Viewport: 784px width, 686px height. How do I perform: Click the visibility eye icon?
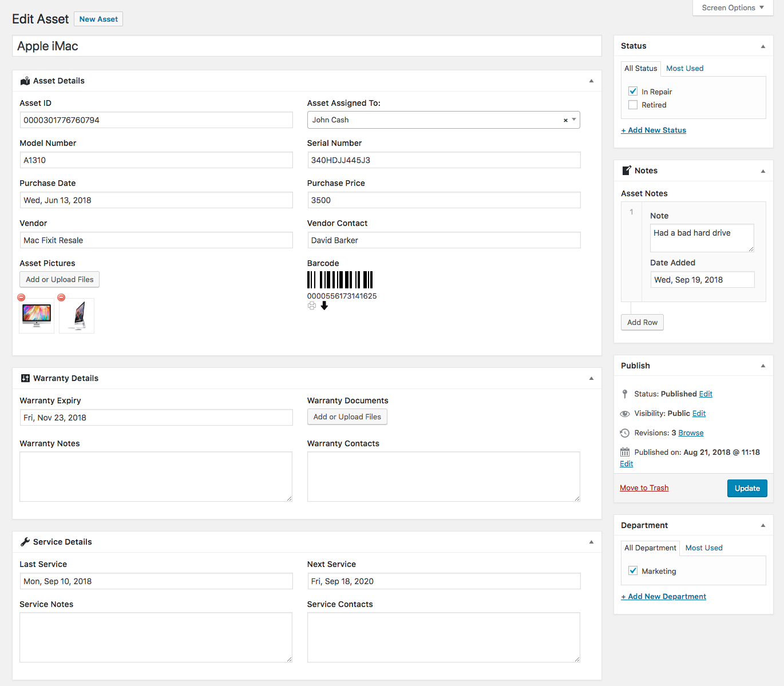pos(625,414)
